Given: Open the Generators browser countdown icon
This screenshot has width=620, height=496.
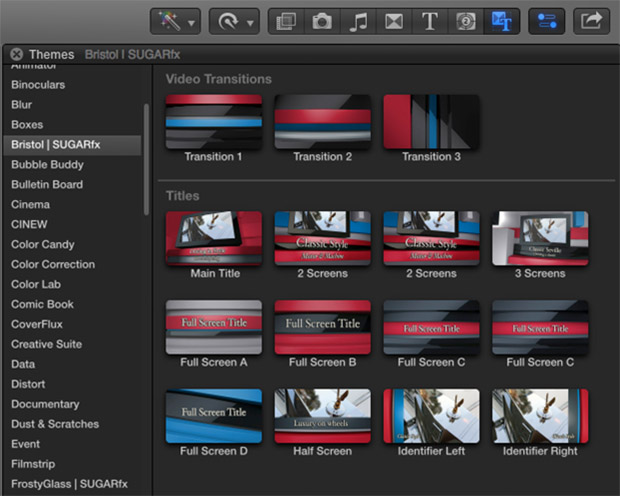Looking at the screenshot, I should pyautogui.click(x=465, y=21).
